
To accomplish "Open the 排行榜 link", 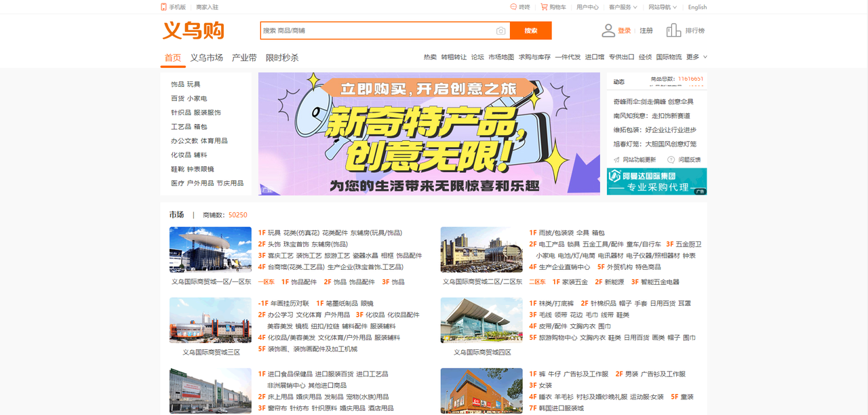I will tap(695, 31).
